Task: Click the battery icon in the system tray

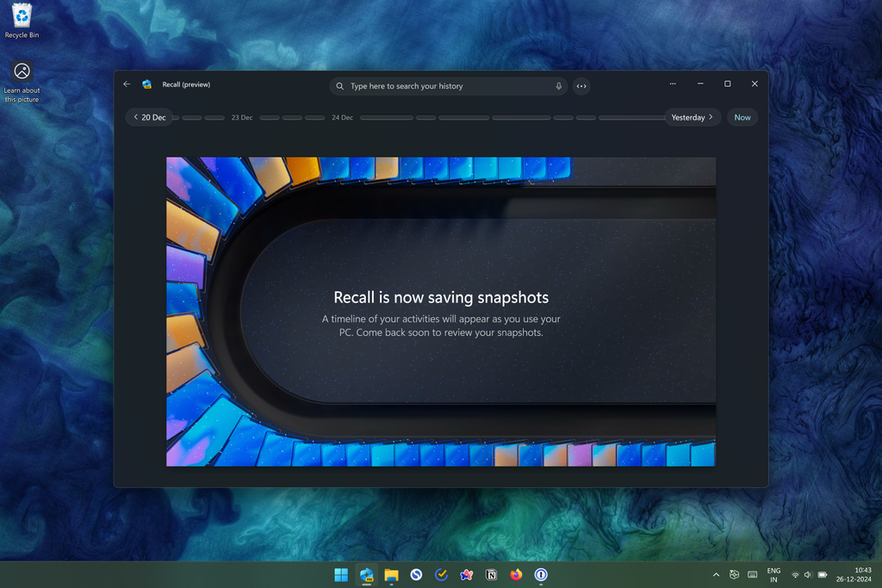Action: [x=821, y=574]
